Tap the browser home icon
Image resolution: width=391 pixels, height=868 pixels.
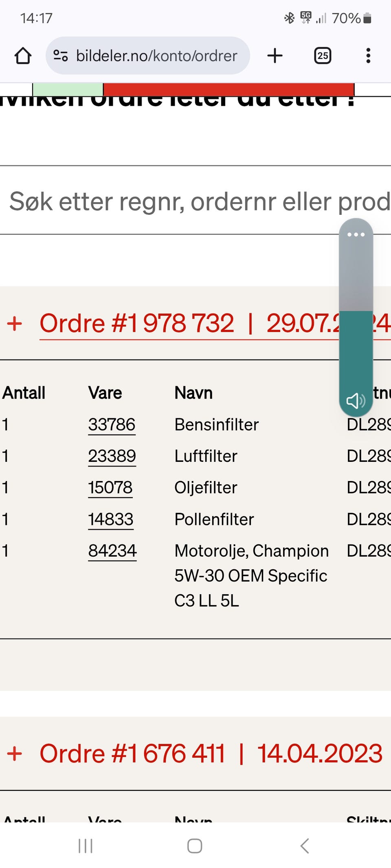tap(23, 56)
